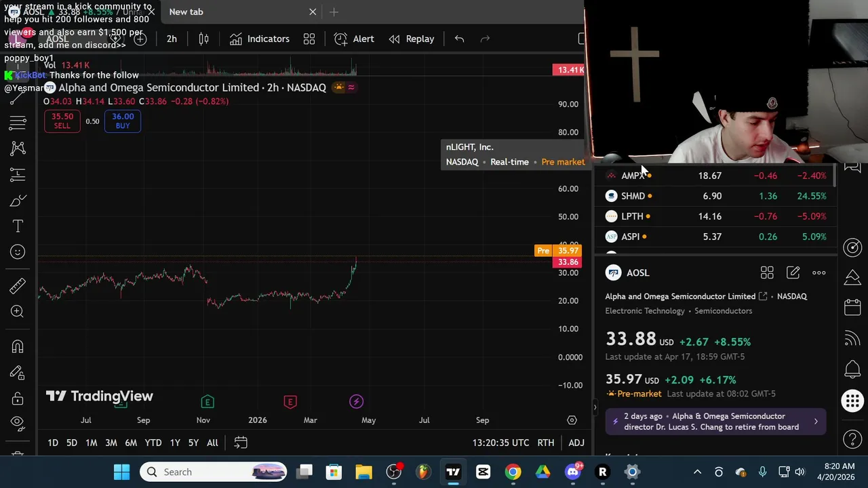Open the products grid round button
This screenshot has width=868, height=488.
(x=852, y=401)
